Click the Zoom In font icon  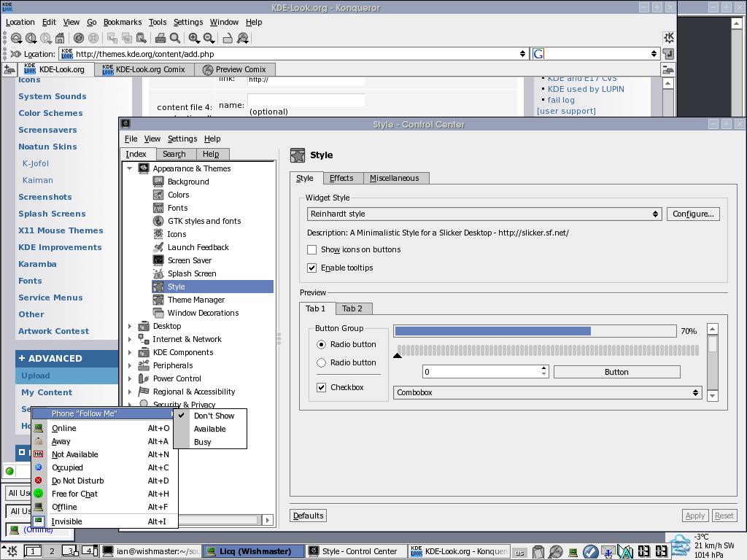194,38
